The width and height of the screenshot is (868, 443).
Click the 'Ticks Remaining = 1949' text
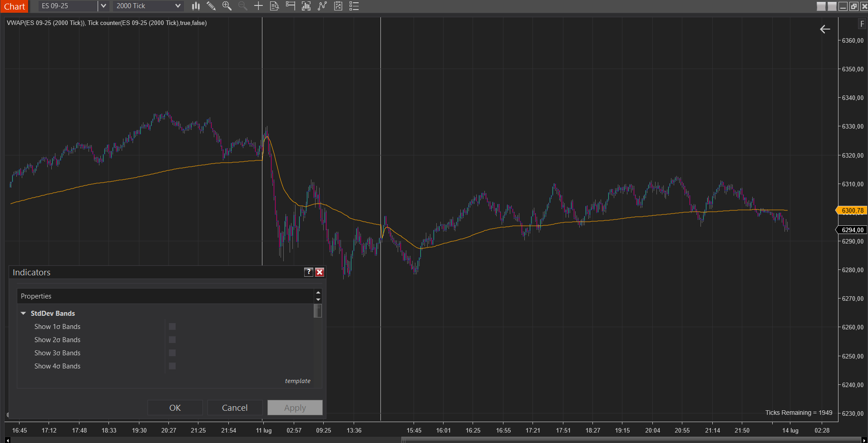799,413
